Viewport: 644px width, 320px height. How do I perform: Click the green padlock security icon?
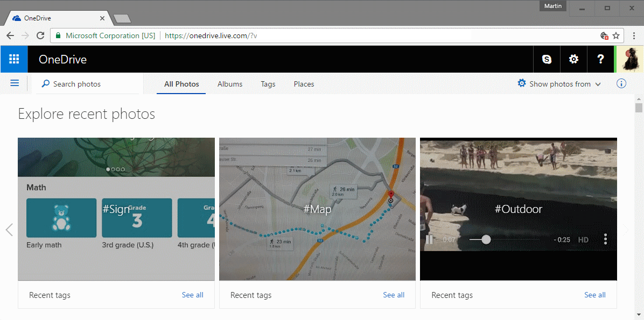[58, 35]
